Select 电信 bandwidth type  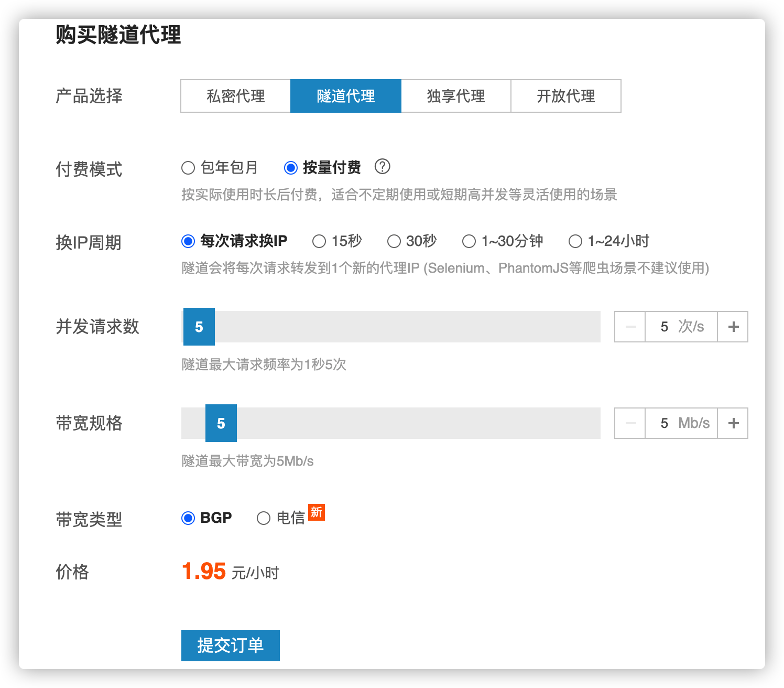[x=264, y=518]
